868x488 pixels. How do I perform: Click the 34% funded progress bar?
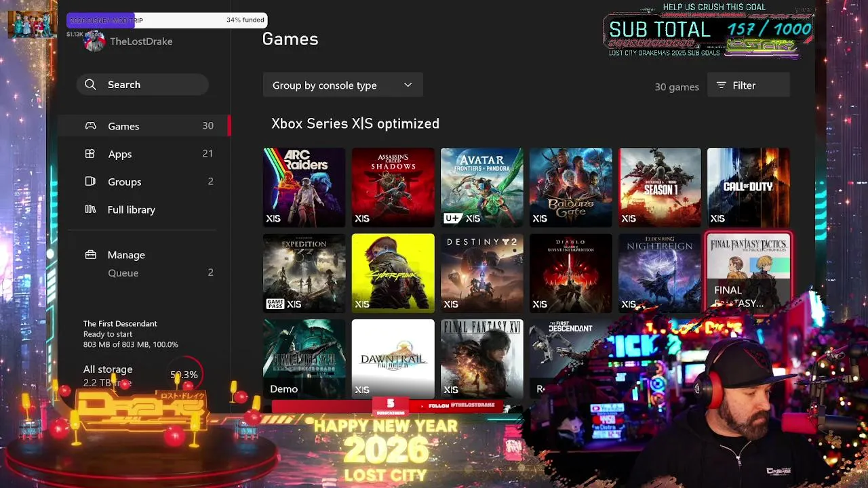coord(167,20)
